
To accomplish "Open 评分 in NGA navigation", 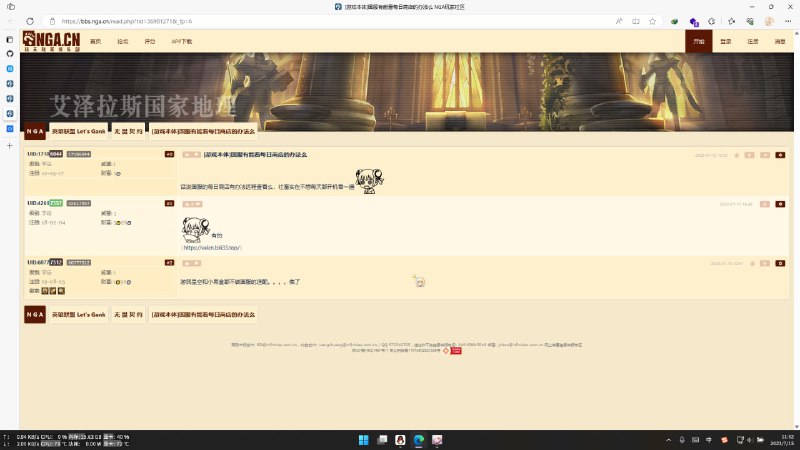I will click(149, 41).
